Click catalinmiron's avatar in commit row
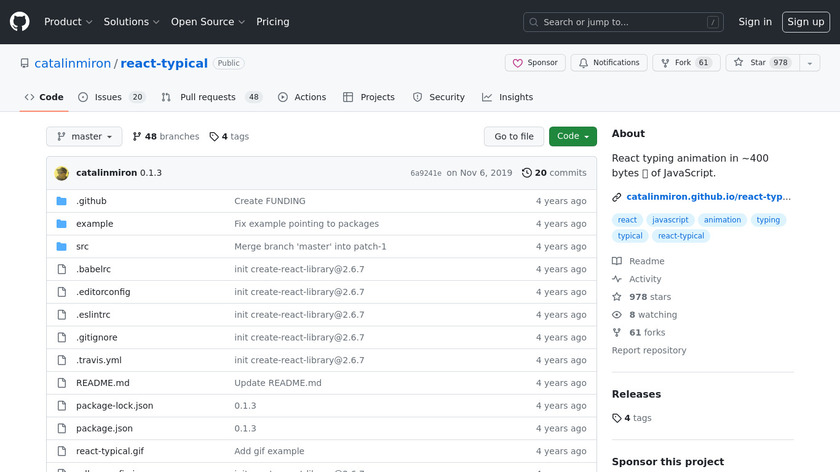The width and height of the screenshot is (840, 472). coord(62,173)
